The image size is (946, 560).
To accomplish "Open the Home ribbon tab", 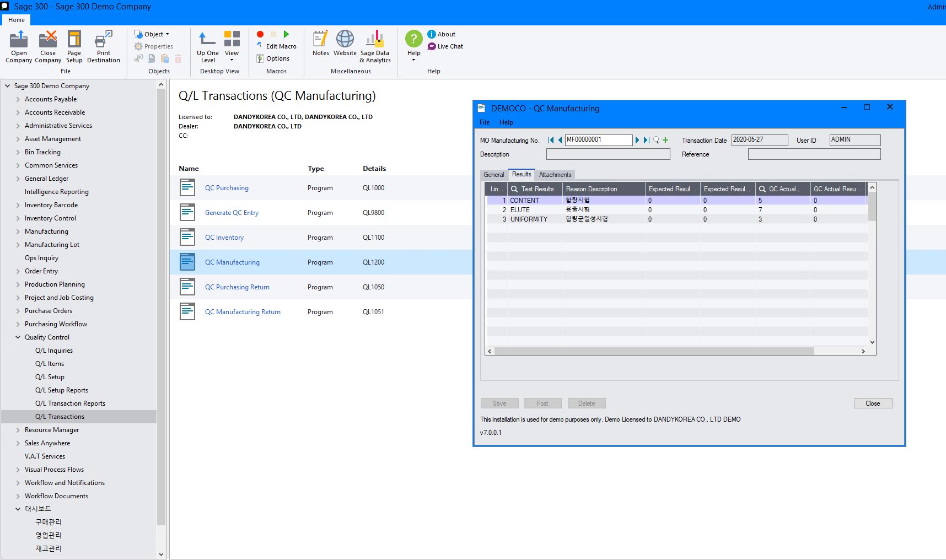I will (x=17, y=20).
